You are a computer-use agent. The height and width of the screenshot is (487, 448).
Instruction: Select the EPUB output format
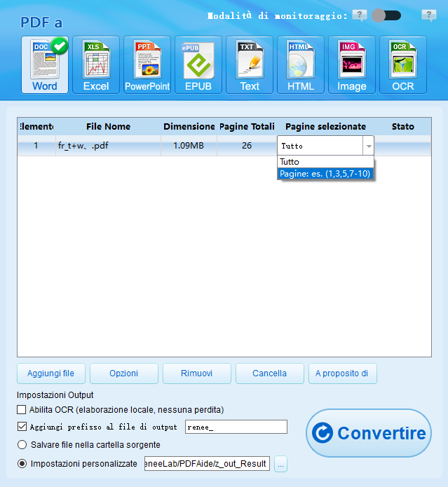[198, 64]
